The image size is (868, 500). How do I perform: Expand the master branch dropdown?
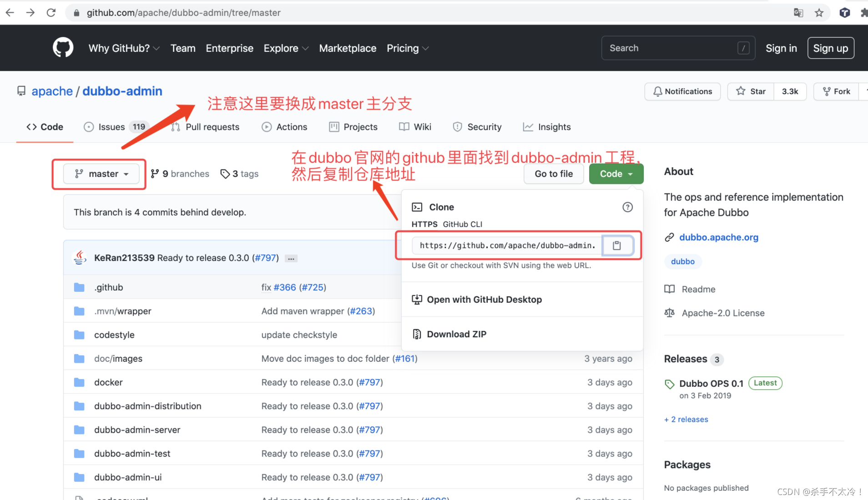coord(101,174)
